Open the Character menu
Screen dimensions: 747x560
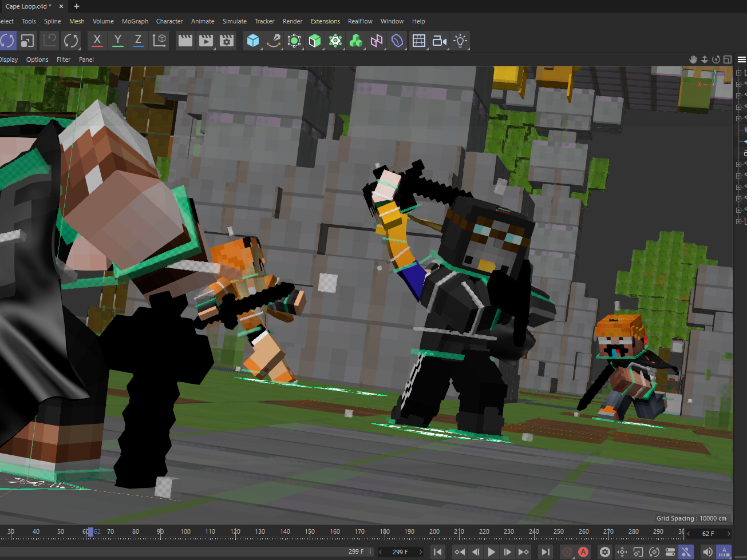point(169,21)
